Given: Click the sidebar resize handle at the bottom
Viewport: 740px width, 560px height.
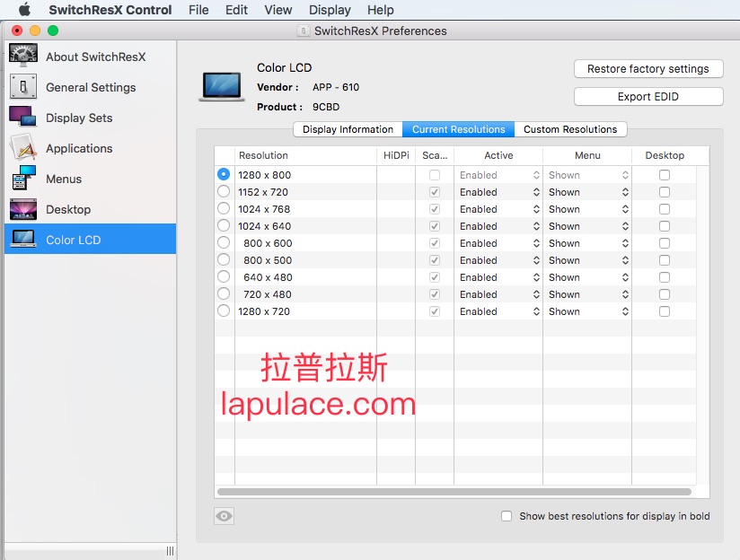Looking at the screenshot, I should (x=170, y=551).
